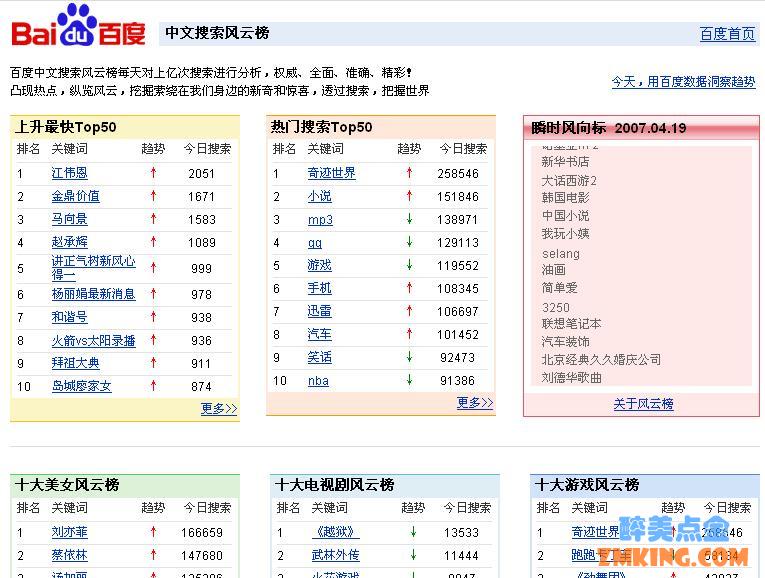The height and width of the screenshot is (578, 765).
Task: Open the 关于风云榜 link
Action: pos(643,404)
